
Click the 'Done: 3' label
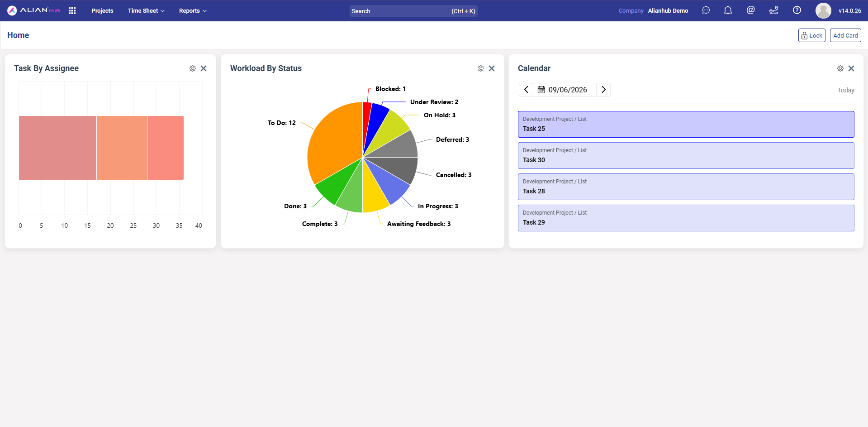295,206
